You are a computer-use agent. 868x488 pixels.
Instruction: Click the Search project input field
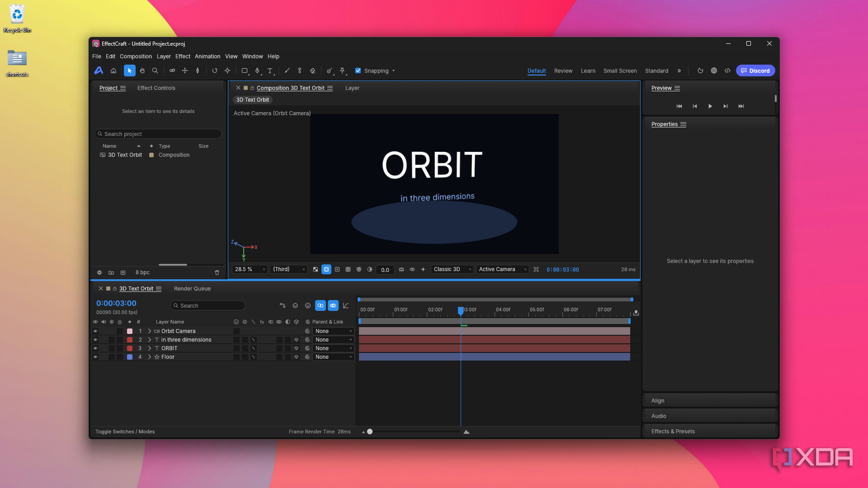click(x=158, y=134)
